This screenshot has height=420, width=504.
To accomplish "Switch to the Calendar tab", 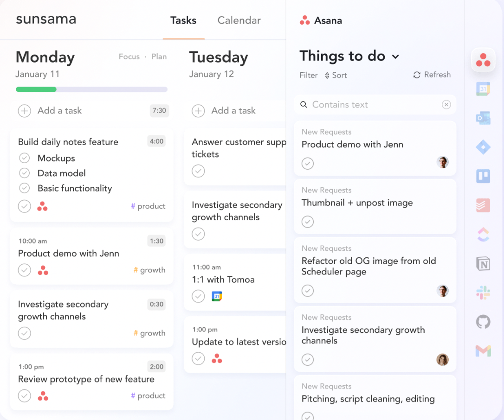I will click(239, 20).
